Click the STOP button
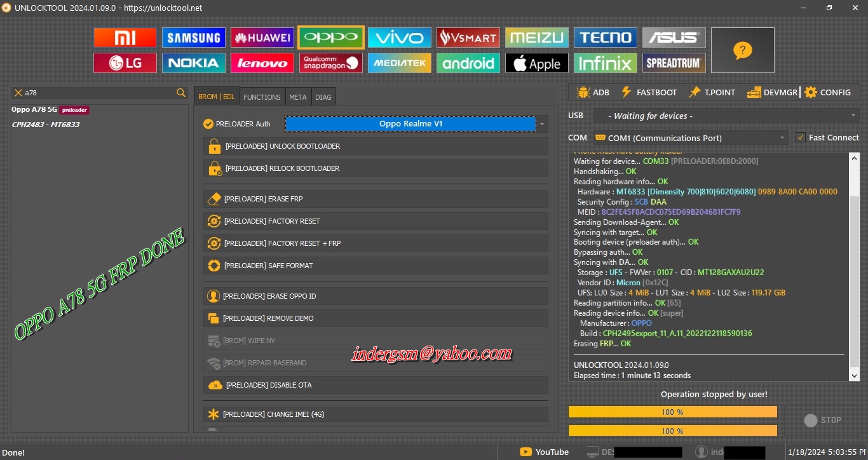The height and width of the screenshot is (460, 868). (822, 420)
